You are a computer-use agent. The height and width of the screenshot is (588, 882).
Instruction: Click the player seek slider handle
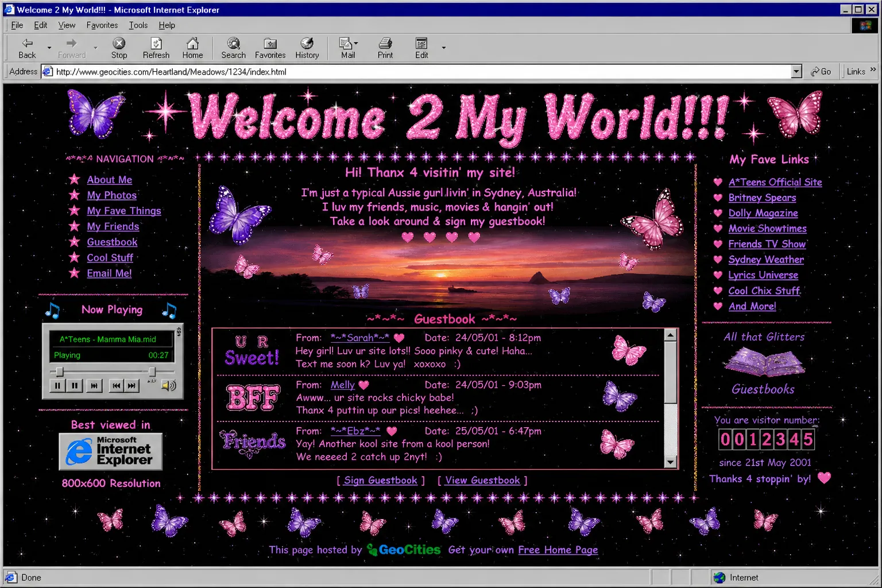59,372
